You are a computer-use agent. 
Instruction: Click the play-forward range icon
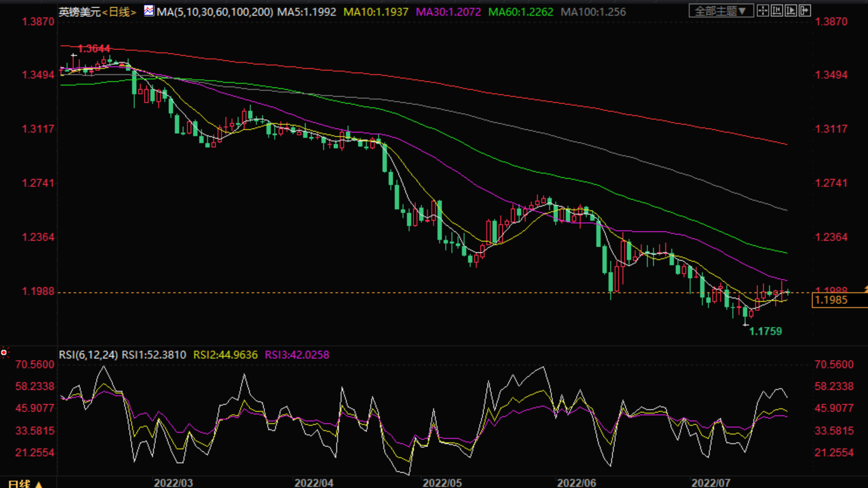(791, 11)
